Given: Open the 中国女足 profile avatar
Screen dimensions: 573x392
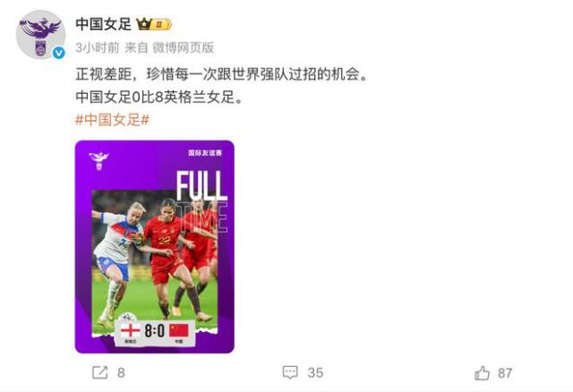Looking at the screenshot, I should pyautogui.click(x=40, y=34).
